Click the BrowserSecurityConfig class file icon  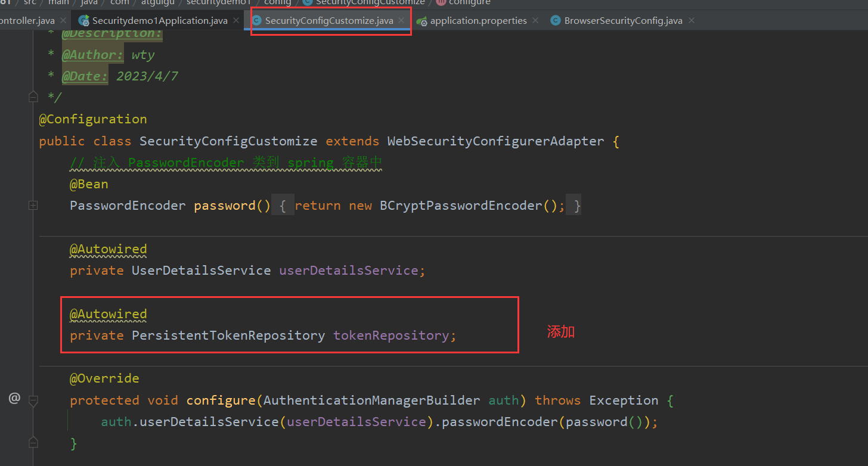tap(556, 20)
